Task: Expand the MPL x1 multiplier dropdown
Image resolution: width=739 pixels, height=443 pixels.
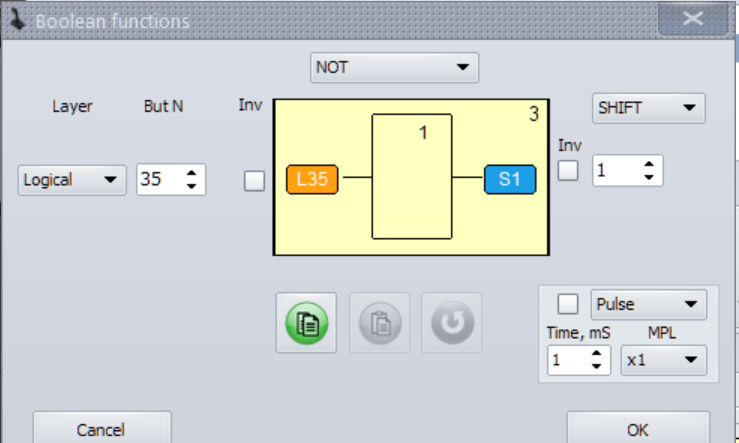Action: [x=662, y=360]
